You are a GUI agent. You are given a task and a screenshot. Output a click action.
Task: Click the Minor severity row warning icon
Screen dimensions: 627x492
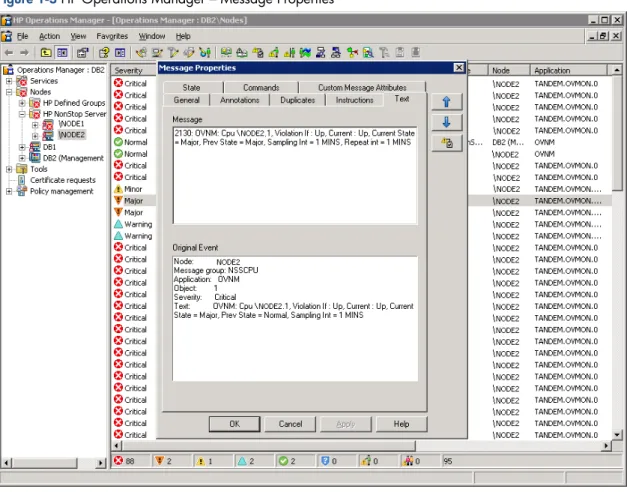[118, 189]
